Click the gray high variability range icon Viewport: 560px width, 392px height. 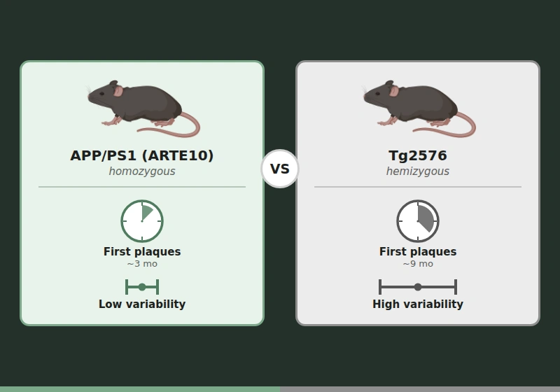(x=418, y=287)
